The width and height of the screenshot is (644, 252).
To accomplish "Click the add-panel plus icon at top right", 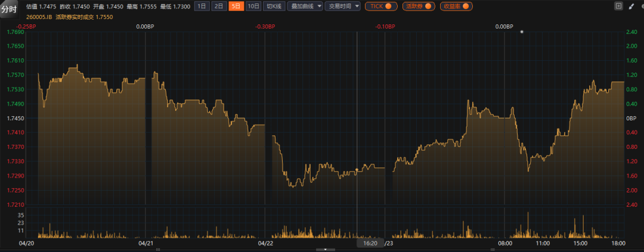I will point(618,6).
